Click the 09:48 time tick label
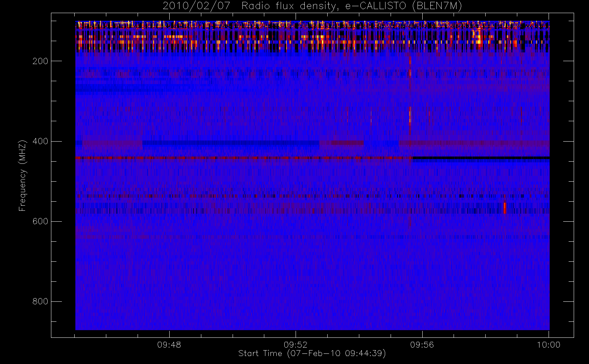This screenshot has width=589, height=364. pyautogui.click(x=169, y=345)
